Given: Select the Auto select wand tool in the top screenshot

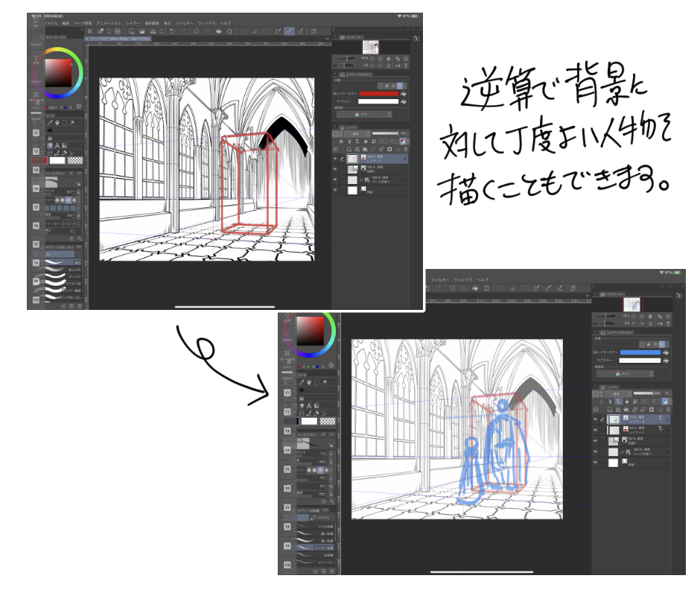Looking at the screenshot, I should pos(72,122).
